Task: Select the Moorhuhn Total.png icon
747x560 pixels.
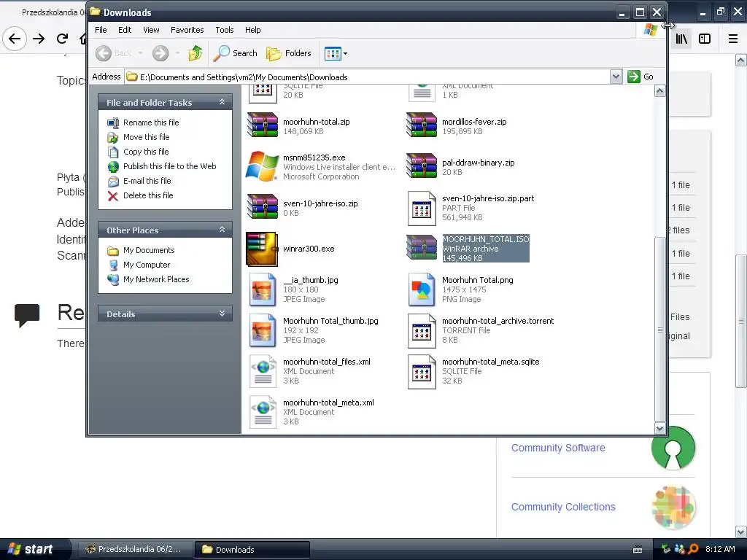Action: tap(422, 289)
